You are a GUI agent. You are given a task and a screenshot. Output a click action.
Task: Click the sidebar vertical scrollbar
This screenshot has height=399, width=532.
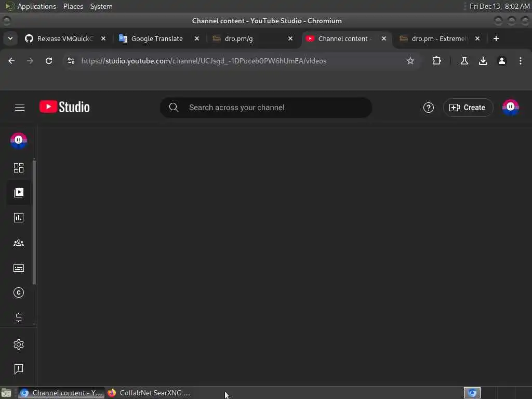tap(34, 222)
